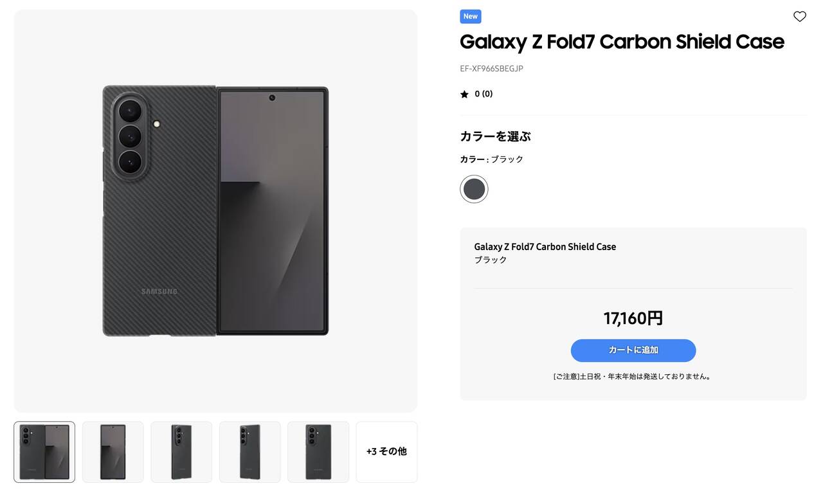Open the +3 その他 more images tile
823x504 pixels.
point(386,452)
